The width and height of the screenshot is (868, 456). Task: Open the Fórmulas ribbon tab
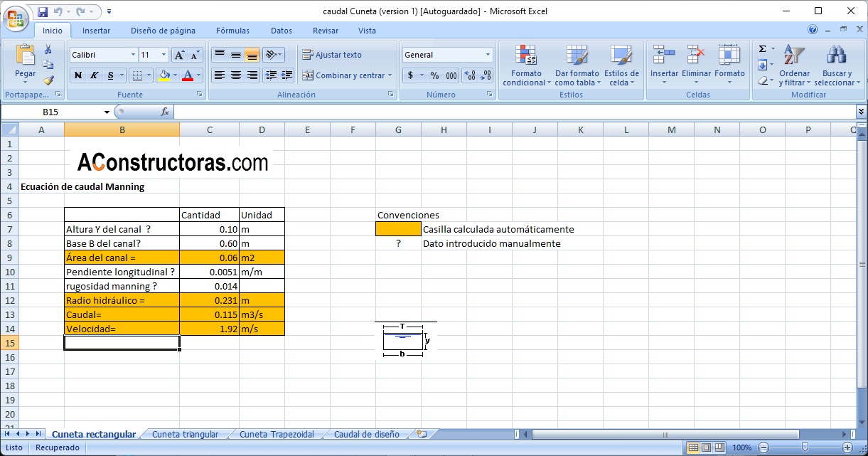(232, 31)
